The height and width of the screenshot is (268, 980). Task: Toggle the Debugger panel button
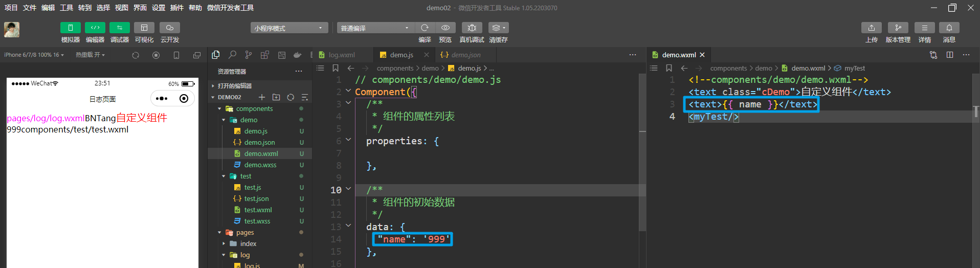point(120,28)
